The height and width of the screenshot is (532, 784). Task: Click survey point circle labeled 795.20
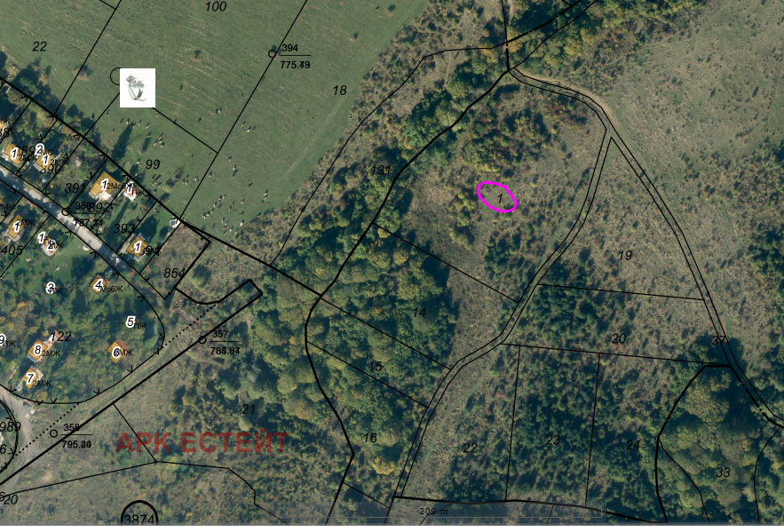[53, 433]
